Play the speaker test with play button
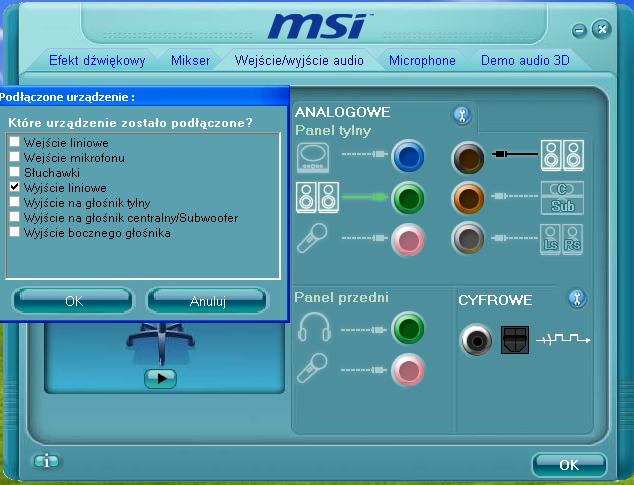634x485 pixels. pos(161,379)
